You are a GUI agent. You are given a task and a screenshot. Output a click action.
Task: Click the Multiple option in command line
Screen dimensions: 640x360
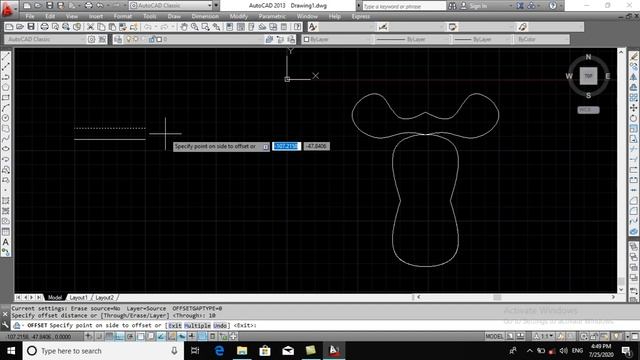click(x=197, y=325)
